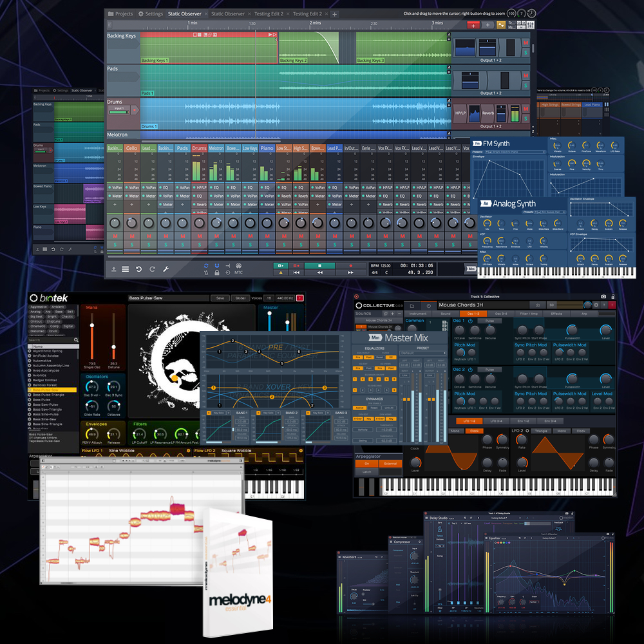The image size is (644, 644).
Task: Start playback with the transport play button
Action: point(281,266)
